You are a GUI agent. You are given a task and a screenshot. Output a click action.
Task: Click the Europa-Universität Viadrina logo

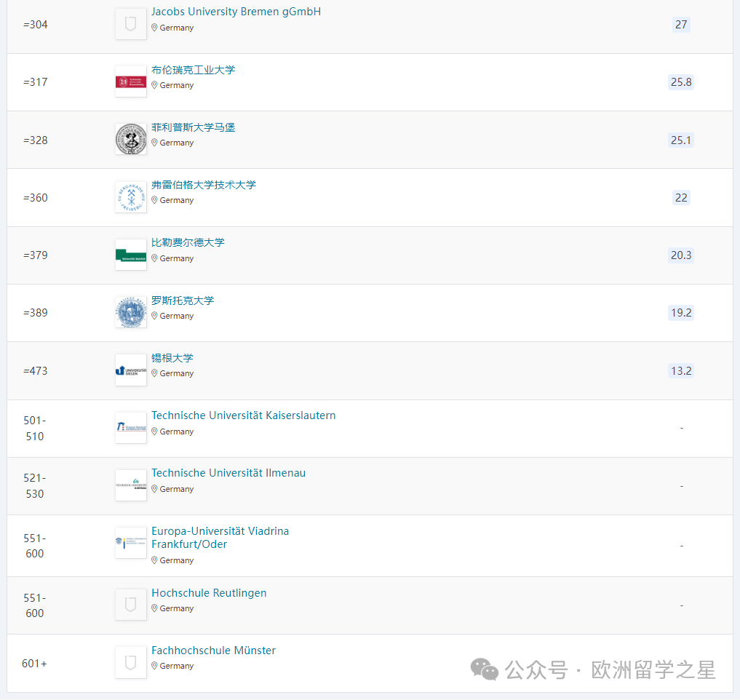click(131, 543)
